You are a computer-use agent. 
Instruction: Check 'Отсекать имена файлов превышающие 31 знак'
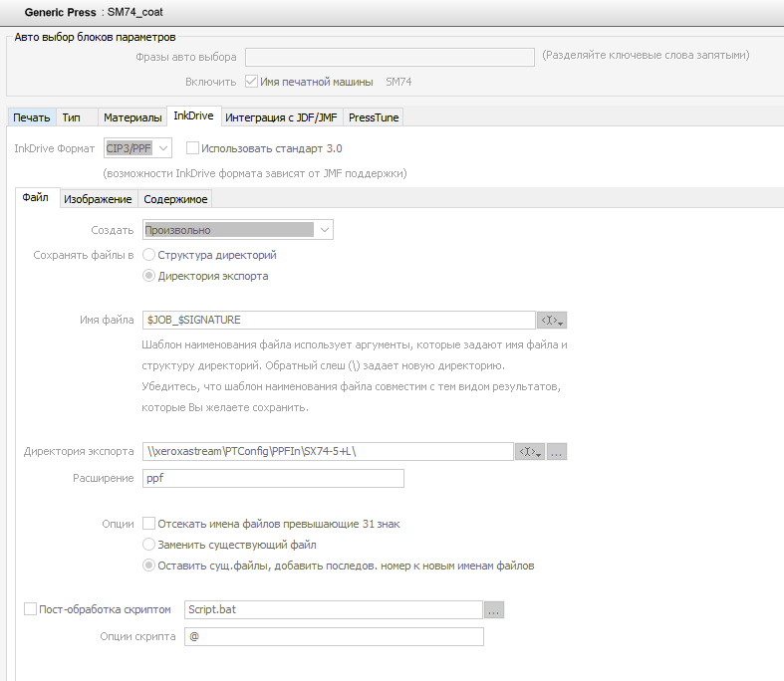(x=149, y=524)
